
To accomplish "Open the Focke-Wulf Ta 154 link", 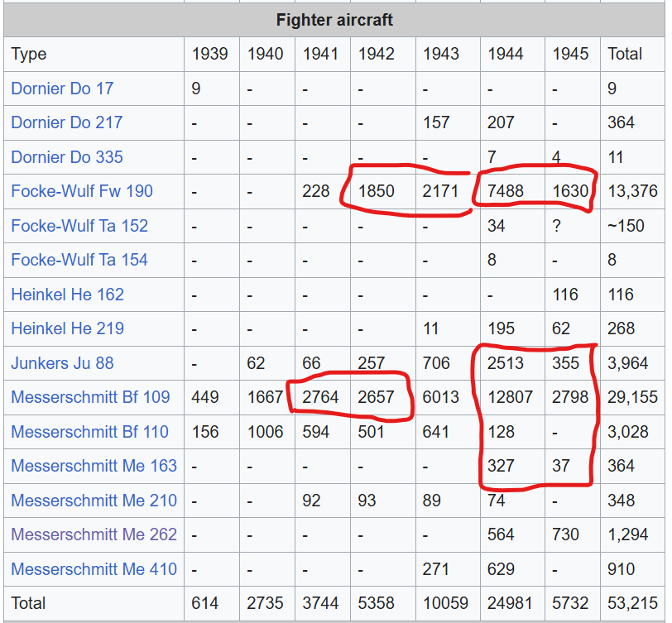I will pos(79,260).
